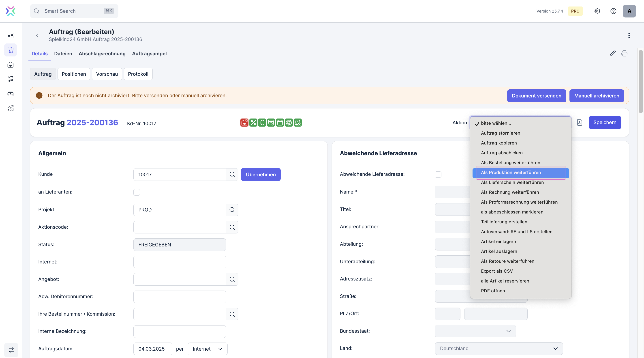Open the Land dropdown showing Deutschland
Screen dimensions: 644x358
point(499,349)
